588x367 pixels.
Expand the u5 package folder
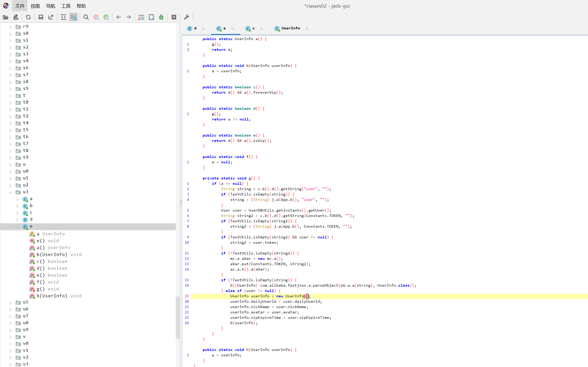(x=10, y=302)
